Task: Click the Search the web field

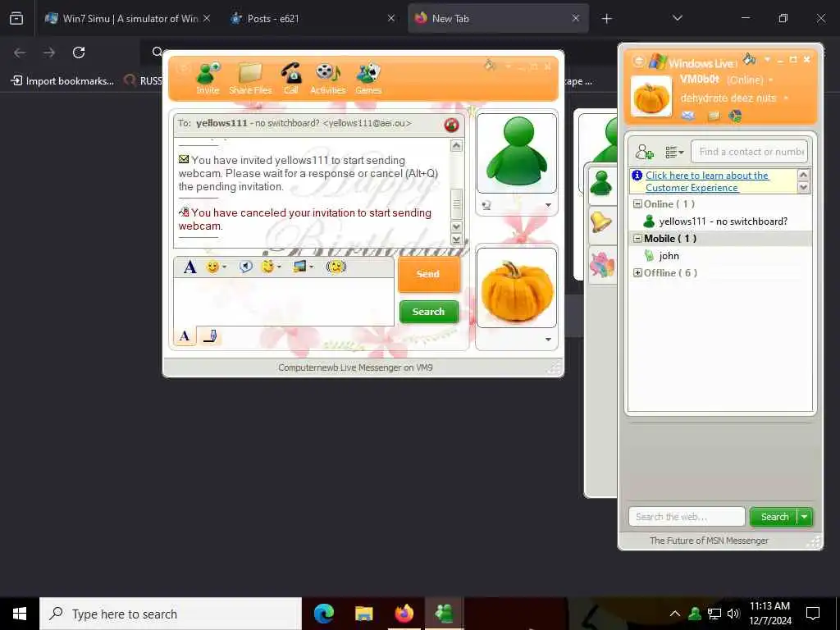Action: pyautogui.click(x=687, y=517)
